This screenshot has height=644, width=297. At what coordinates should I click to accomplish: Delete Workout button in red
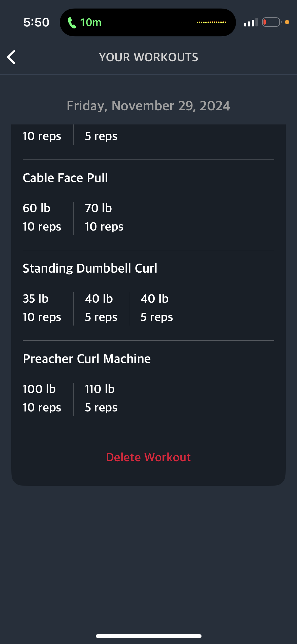coord(148,457)
